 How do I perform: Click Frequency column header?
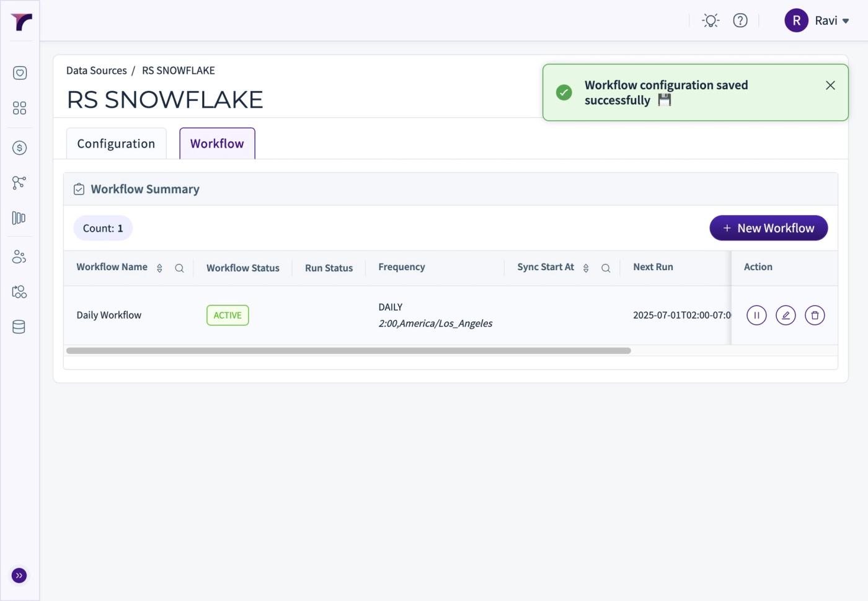402,267
